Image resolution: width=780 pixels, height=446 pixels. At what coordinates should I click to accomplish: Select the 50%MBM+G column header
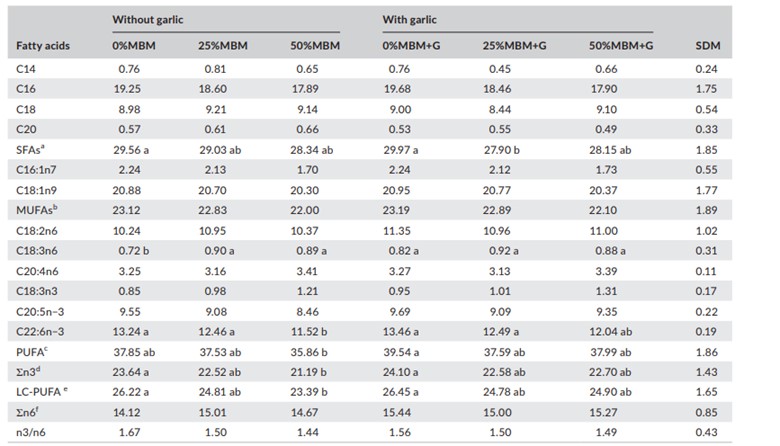coord(621,46)
